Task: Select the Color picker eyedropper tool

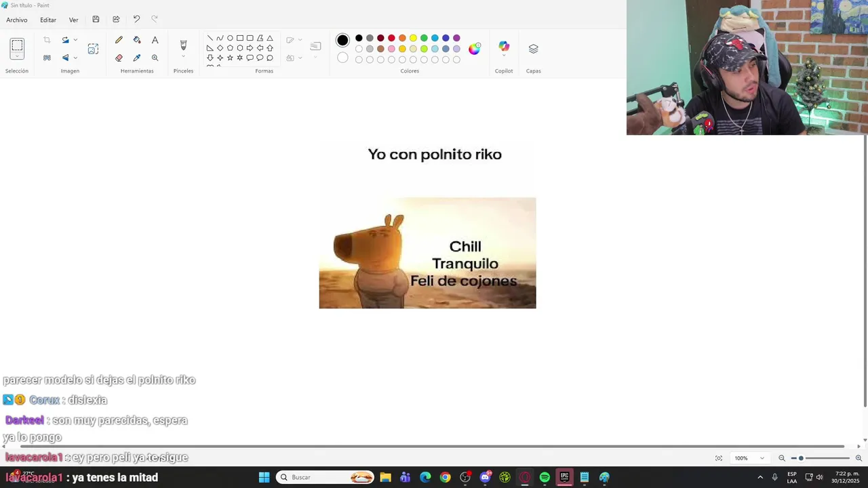Action: 137,58
